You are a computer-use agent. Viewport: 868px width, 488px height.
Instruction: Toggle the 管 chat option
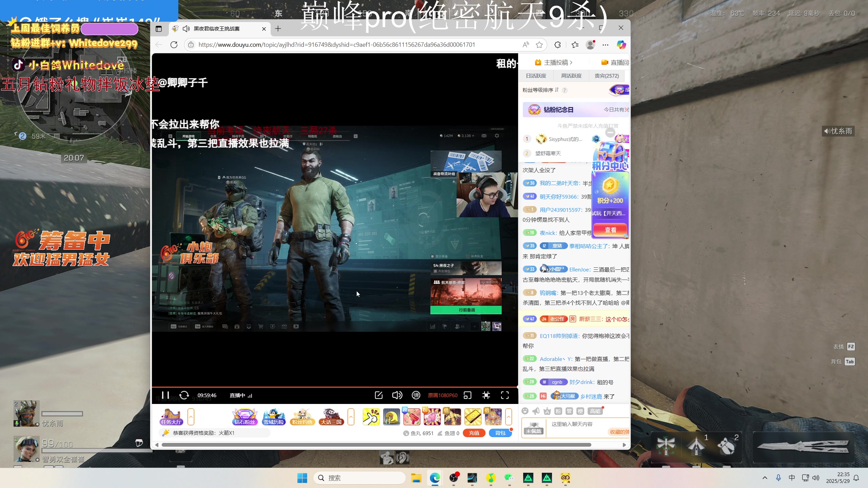click(569, 411)
